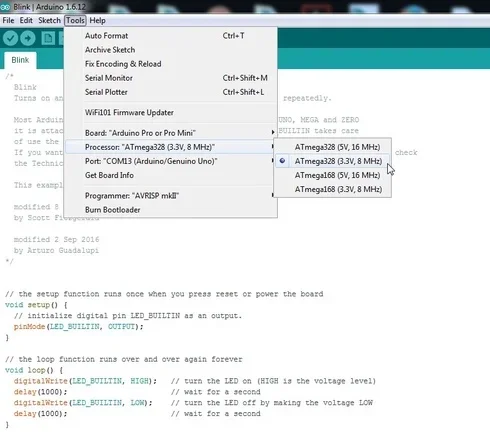The width and height of the screenshot is (490, 441).
Task: Select ATmega328 (5V, 16 MHz) processor
Action: click(x=332, y=147)
